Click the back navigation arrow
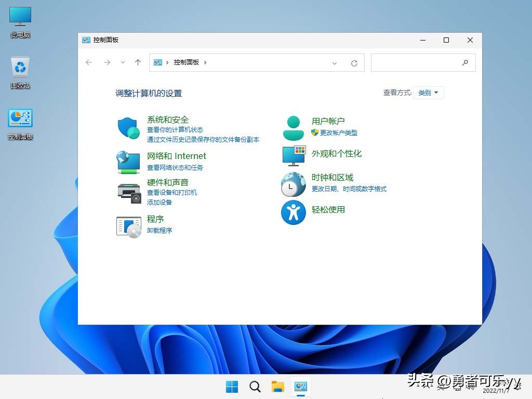532x399 pixels. coord(88,62)
